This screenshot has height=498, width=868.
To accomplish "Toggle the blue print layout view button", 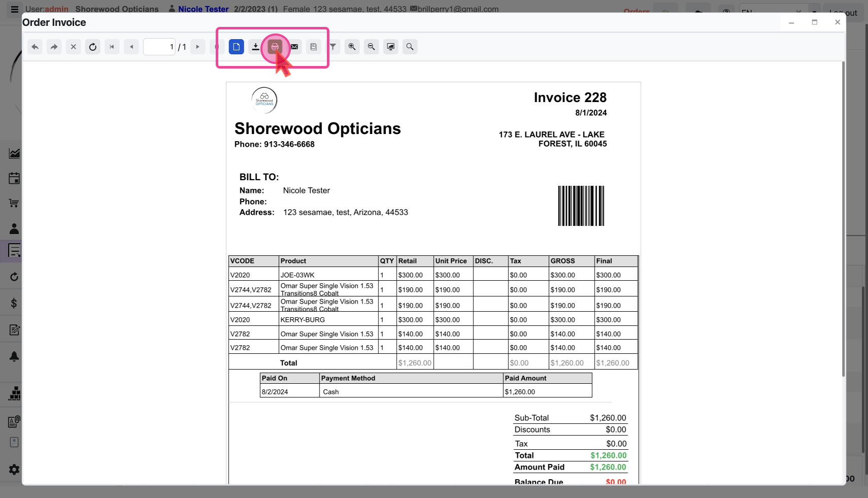I will click(x=236, y=47).
